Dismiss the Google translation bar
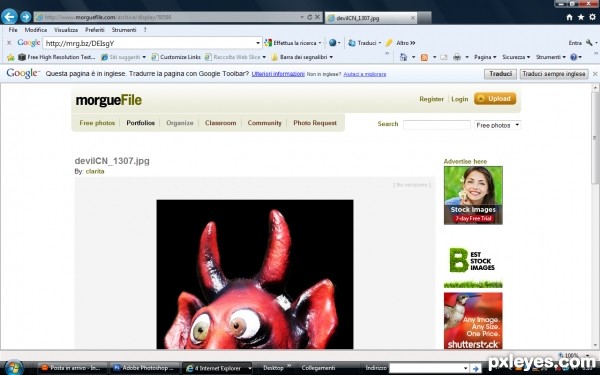600x375 pixels. (x=595, y=74)
